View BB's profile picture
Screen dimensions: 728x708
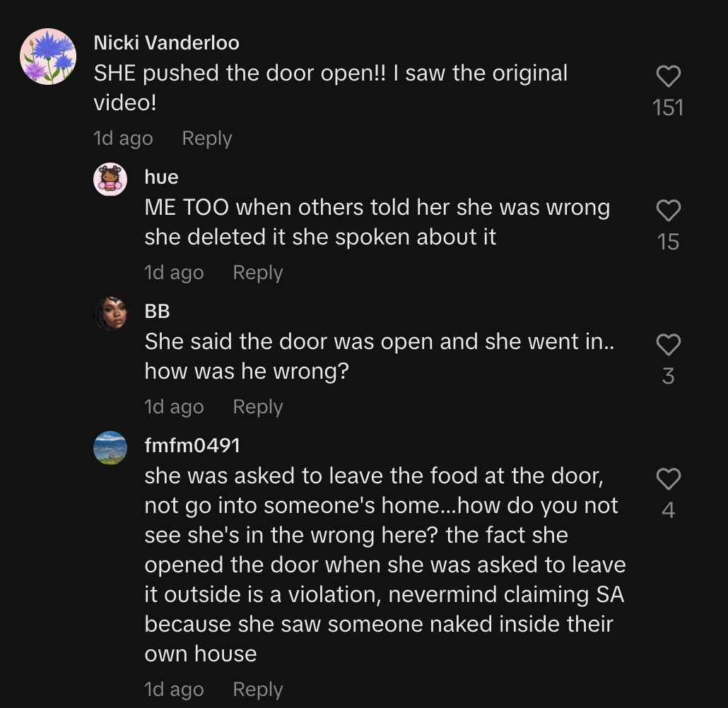[x=110, y=313]
